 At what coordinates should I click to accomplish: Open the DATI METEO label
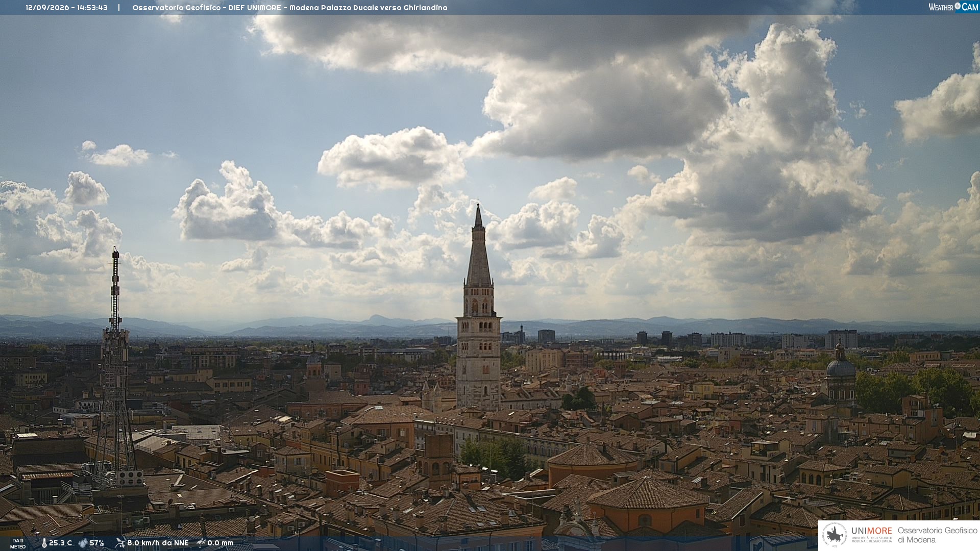[18, 543]
